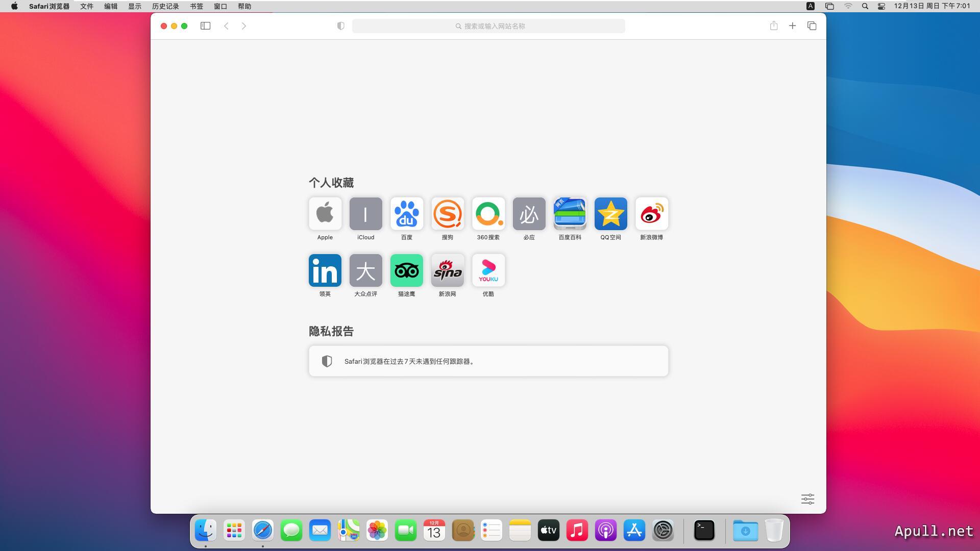Open Control Center in menu bar

[881, 6]
